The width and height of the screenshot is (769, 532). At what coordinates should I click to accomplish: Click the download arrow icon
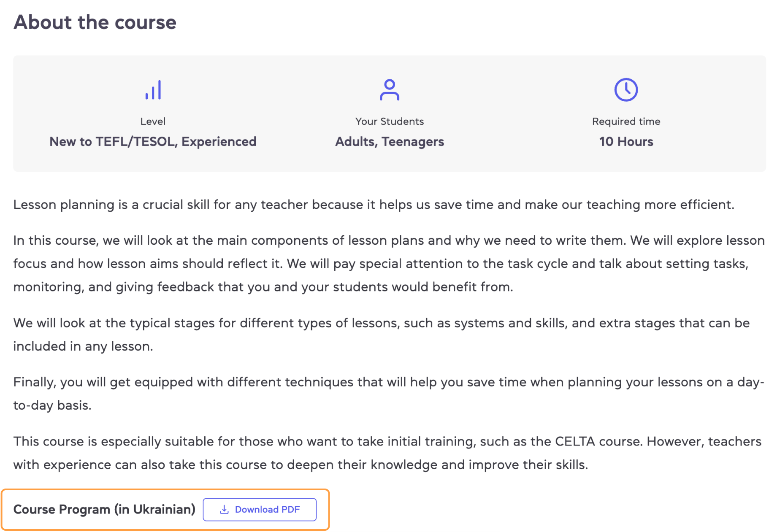tap(225, 510)
